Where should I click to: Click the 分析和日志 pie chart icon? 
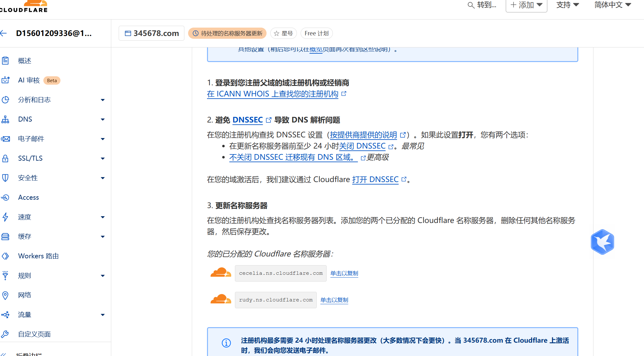5,100
